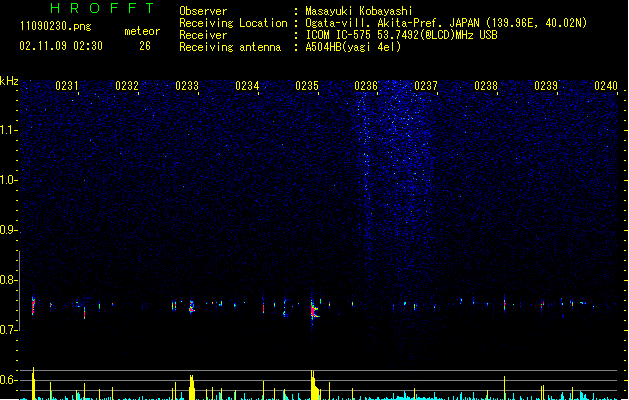Click the 0232 time marker
629x400 pixels.
click(127, 86)
